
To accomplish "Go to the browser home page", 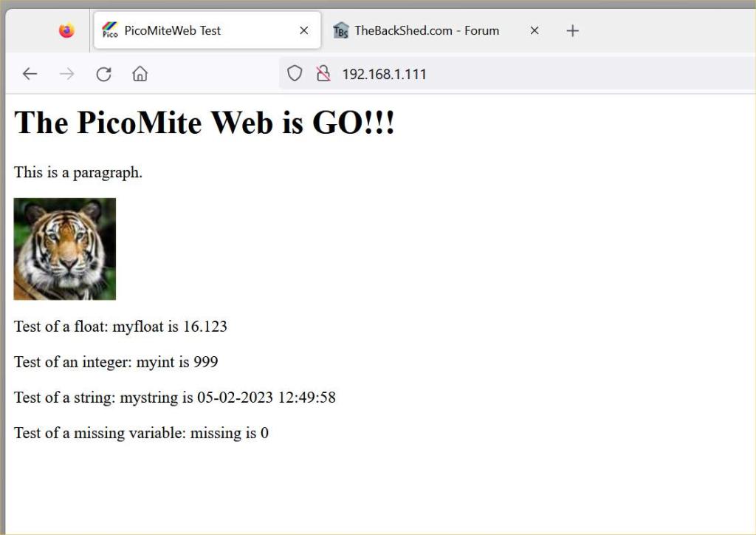I will (140, 74).
